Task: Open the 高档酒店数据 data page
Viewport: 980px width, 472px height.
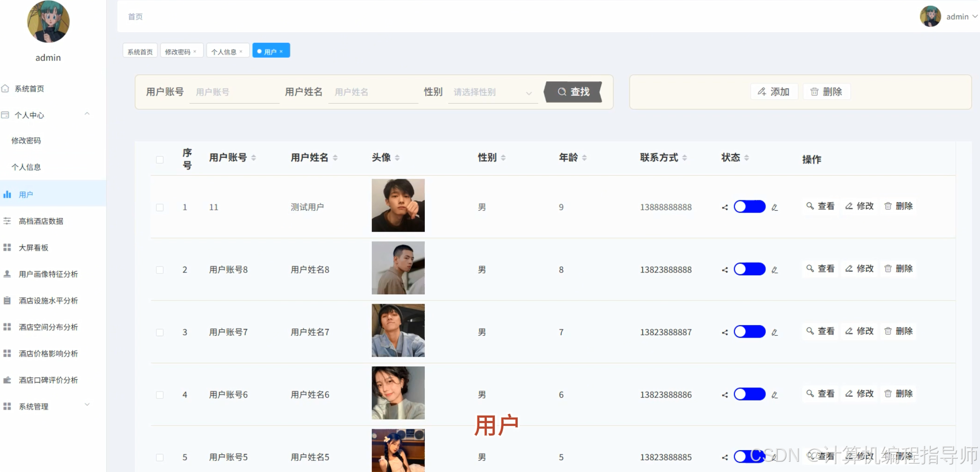Action: click(x=42, y=221)
